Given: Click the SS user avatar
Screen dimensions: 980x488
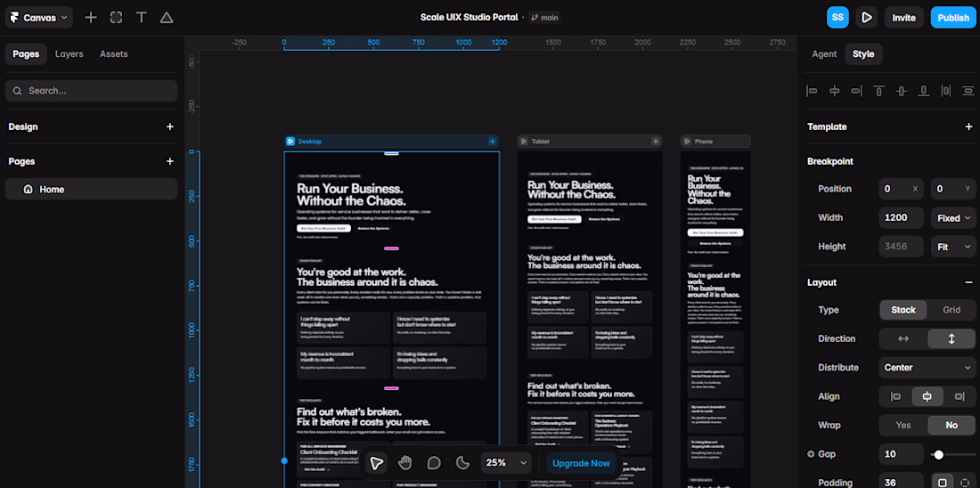Looking at the screenshot, I should [x=837, y=18].
